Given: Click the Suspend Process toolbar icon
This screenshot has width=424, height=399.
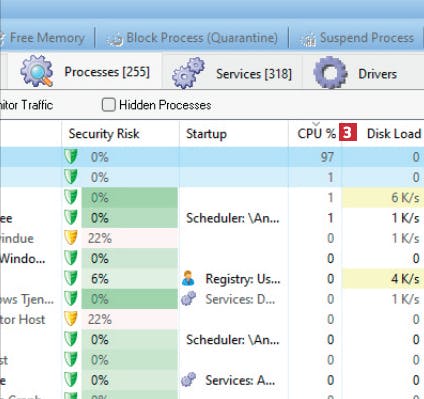Looking at the screenshot, I should (x=309, y=39).
